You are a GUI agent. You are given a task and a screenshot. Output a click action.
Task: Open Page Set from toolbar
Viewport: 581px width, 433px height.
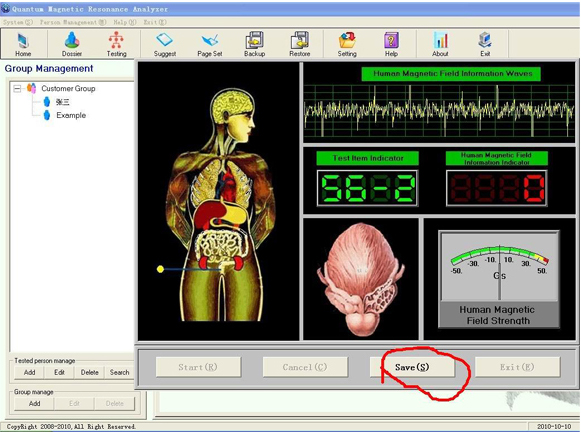(210, 44)
